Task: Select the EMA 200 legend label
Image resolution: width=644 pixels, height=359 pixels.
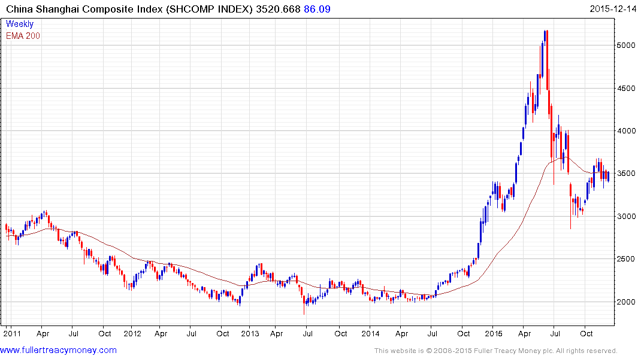Action: pyautogui.click(x=23, y=36)
